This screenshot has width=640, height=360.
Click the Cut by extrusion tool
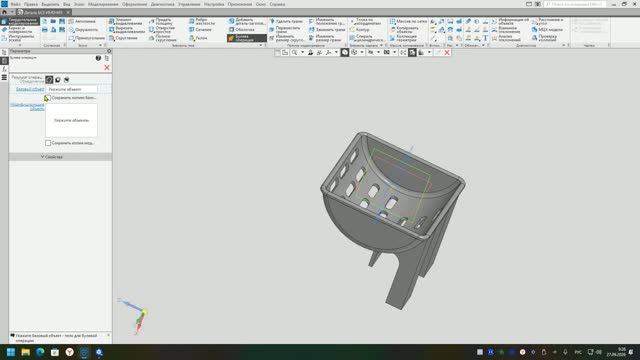point(126,30)
